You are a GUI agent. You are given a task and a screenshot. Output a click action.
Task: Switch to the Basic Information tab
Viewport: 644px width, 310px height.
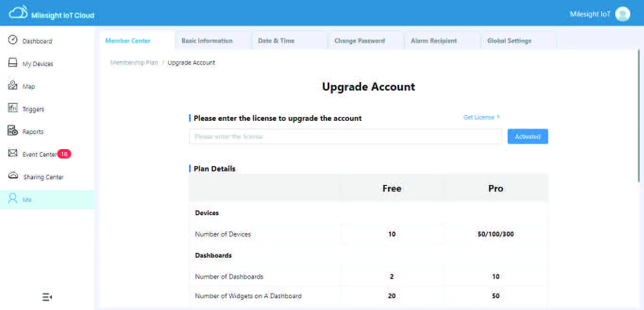coord(207,41)
